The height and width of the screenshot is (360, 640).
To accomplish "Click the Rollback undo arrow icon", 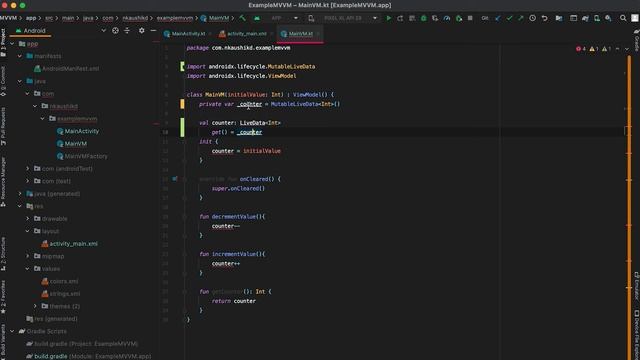I will (x=544, y=18).
